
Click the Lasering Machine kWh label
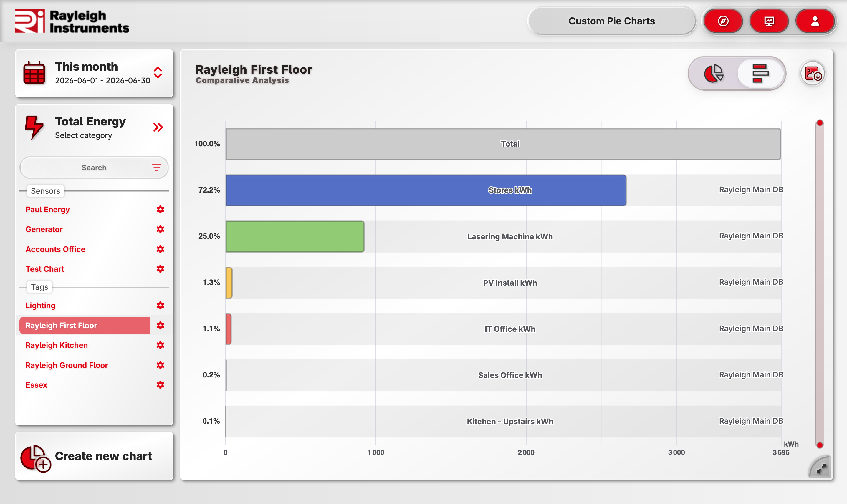click(510, 237)
